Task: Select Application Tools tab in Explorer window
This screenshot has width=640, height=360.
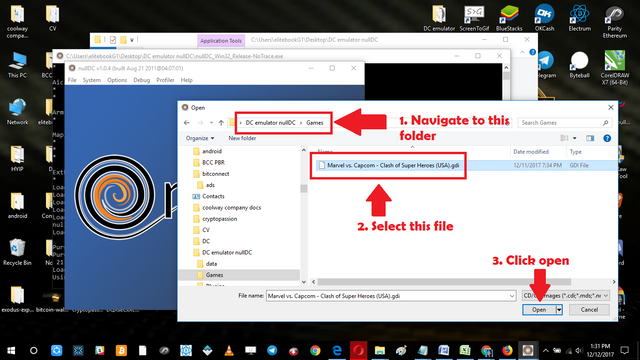Action: [221, 41]
